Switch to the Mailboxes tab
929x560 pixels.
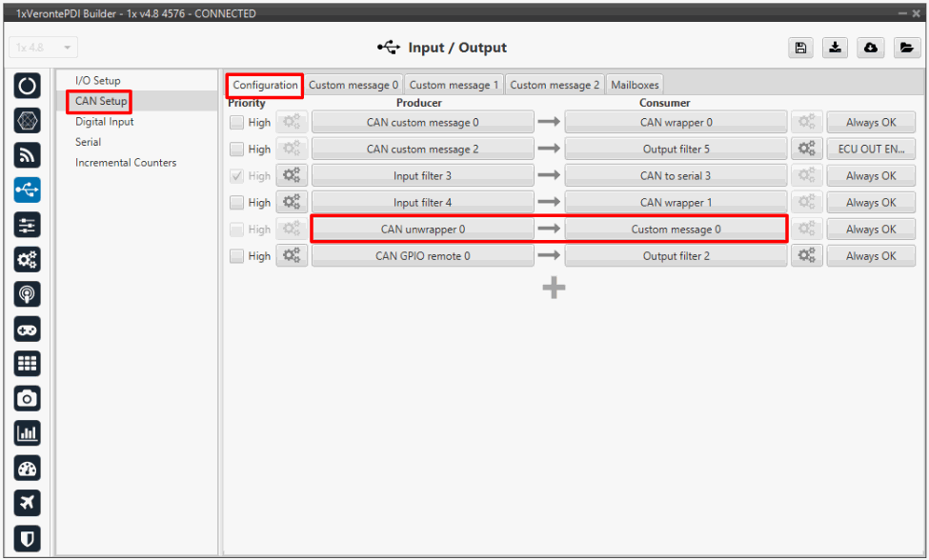coord(635,85)
